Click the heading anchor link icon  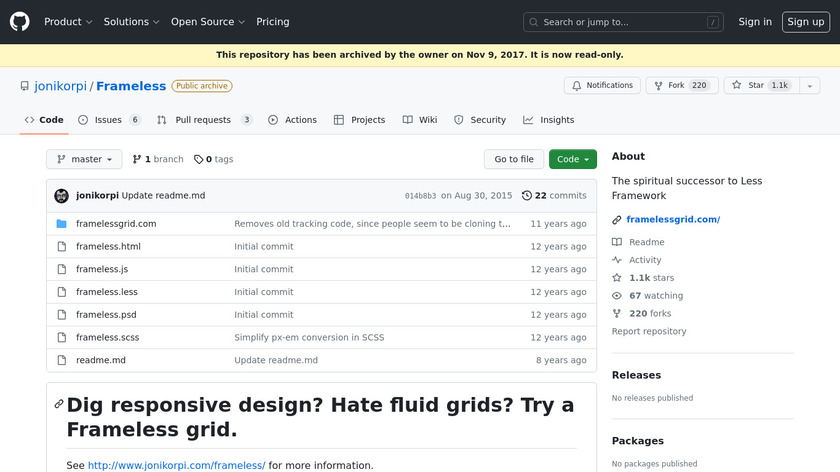pos(59,404)
